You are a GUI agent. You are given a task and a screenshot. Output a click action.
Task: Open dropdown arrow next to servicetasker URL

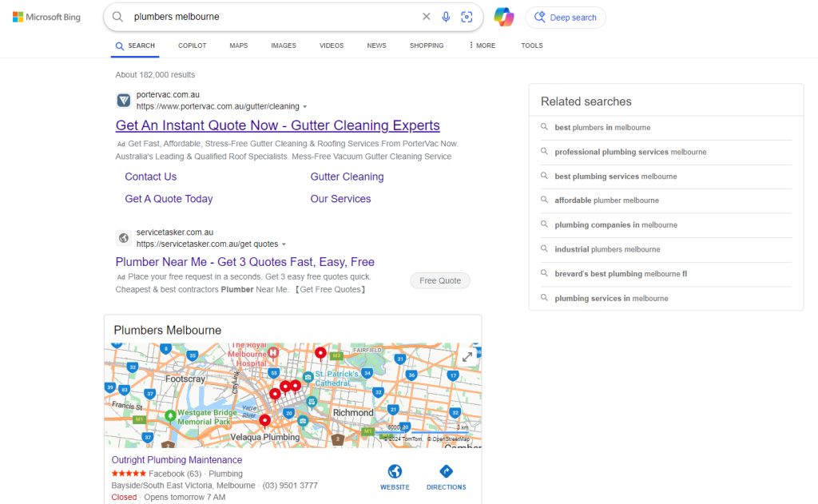click(x=284, y=244)
